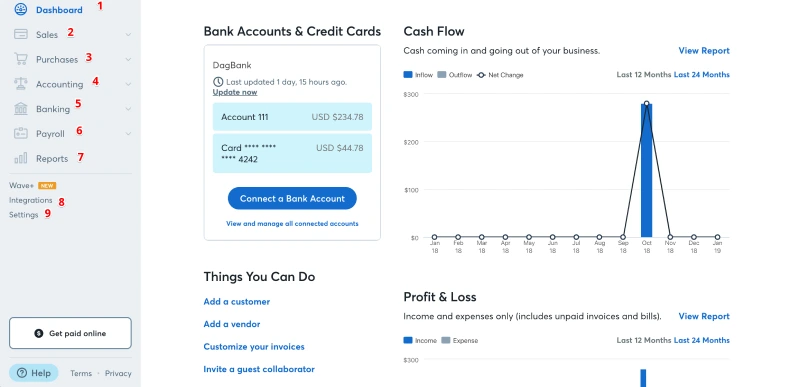Toggle the Income legend swatch

[408, 341]
